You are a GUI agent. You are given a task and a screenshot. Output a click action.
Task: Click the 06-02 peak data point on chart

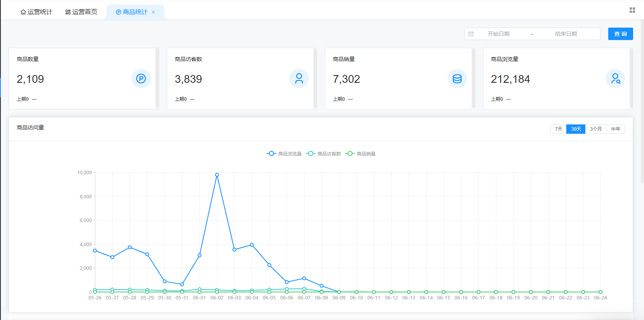click(217, 175)
